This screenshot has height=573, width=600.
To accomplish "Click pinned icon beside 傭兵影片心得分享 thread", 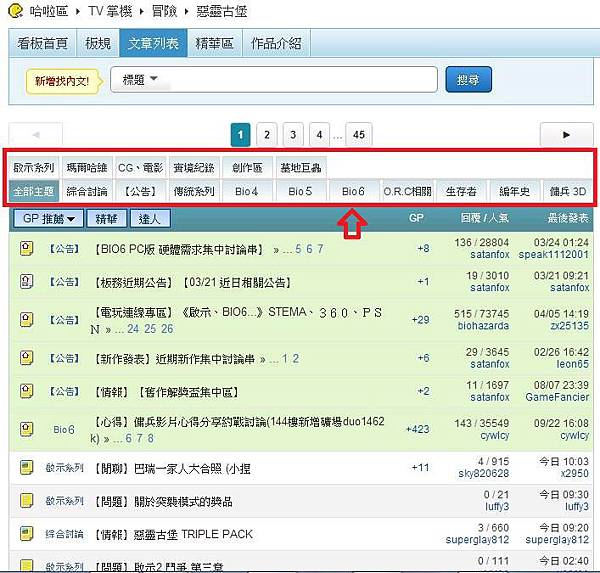I will pos(27,429).
